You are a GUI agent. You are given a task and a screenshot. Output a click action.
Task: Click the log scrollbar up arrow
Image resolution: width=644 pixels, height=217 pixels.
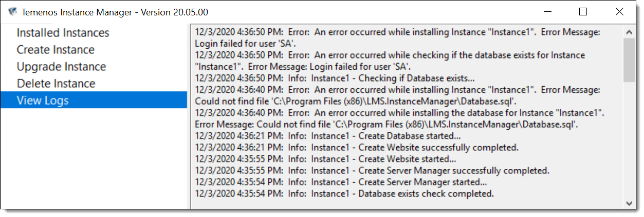point(629,32)
